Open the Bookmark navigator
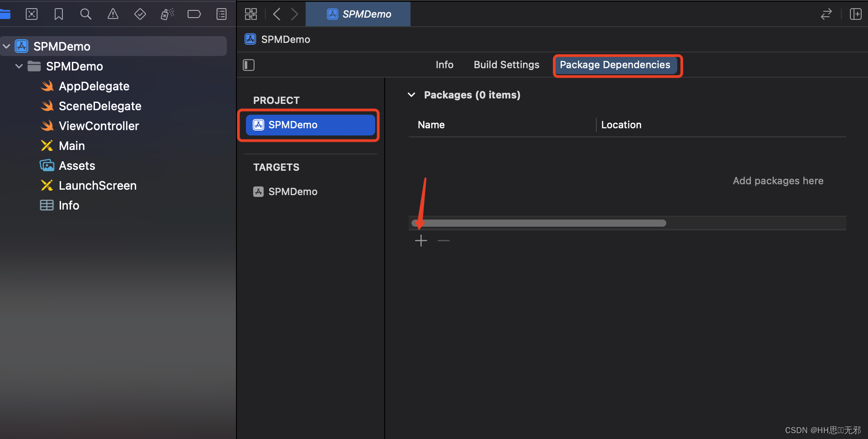Viewport: 868px width, 439px height. tap(59, 14)
